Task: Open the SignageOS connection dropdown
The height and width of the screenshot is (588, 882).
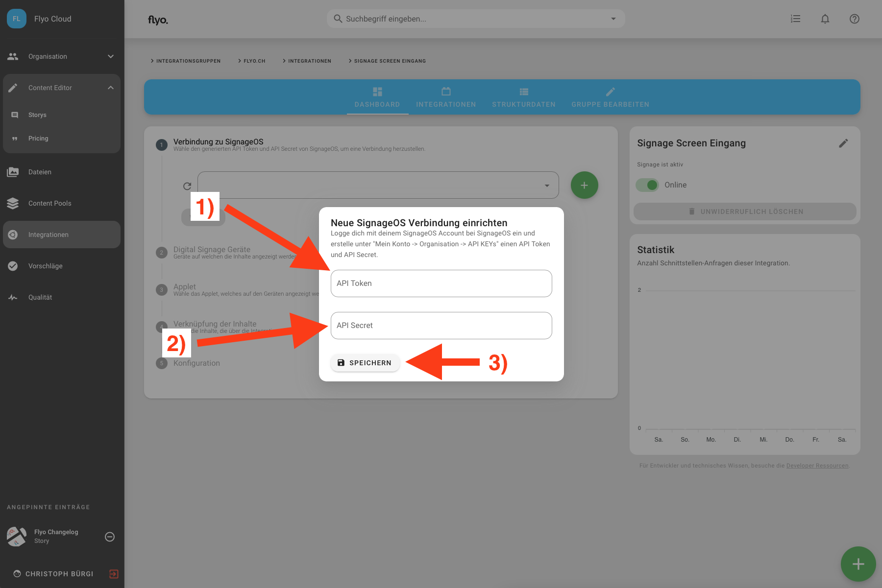Action: tap(378, 185)
